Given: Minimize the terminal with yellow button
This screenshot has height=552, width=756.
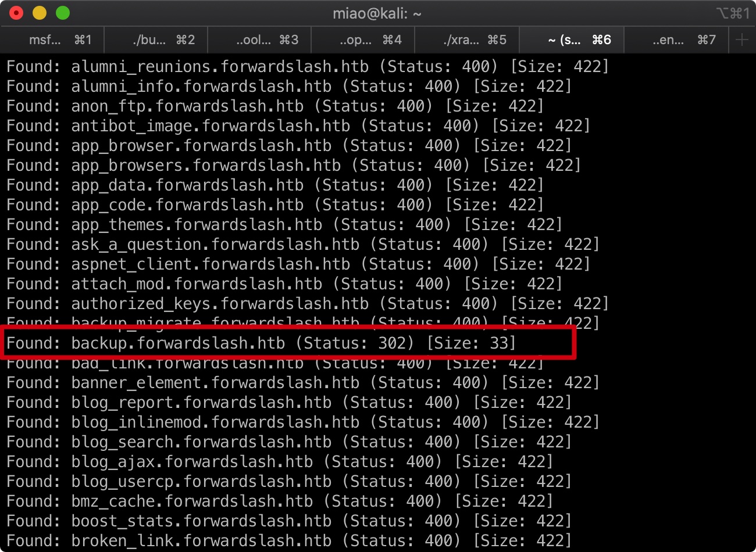Looking at the screenshot, I should [40, 13].
